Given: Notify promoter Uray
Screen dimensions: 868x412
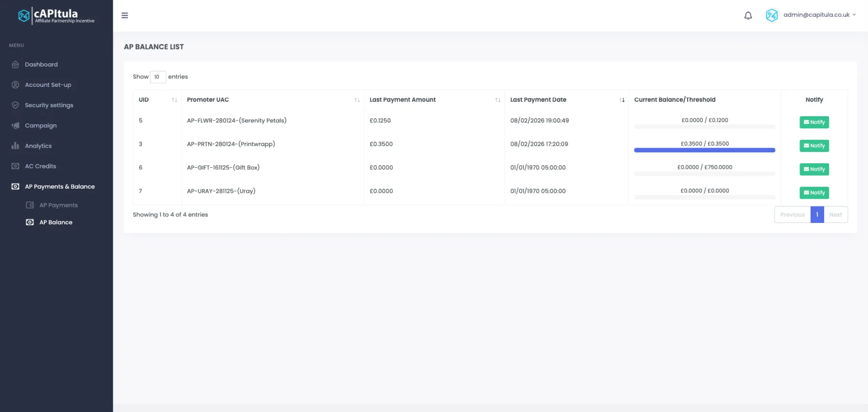Looking at the screenshot, I should point(814,193).
